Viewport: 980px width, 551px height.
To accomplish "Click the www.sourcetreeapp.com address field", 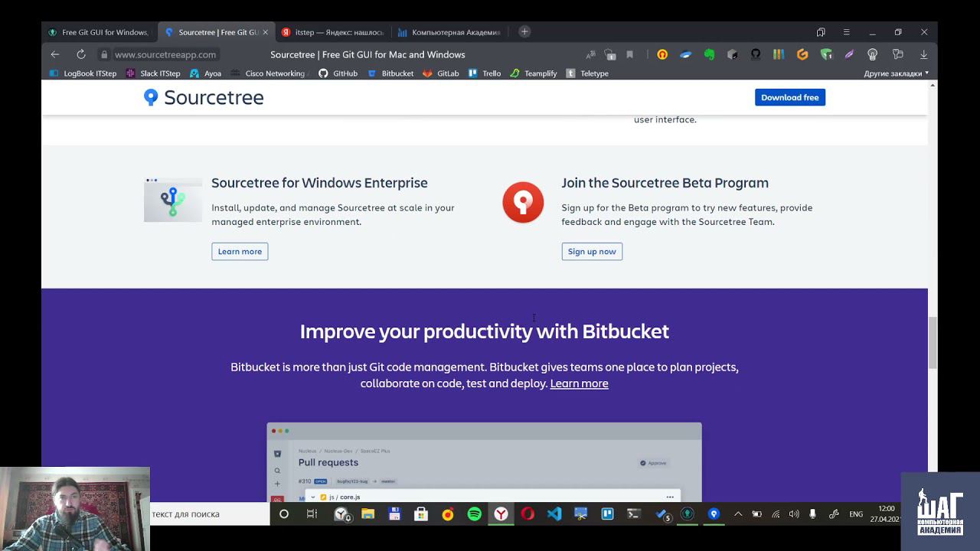I will pyautogui.click(x=165, y=54).
